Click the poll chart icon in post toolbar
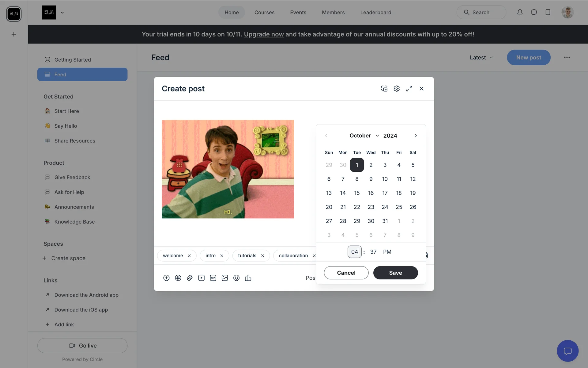Image resolution: width=588 pixels, height=368 pixels. 248,278
